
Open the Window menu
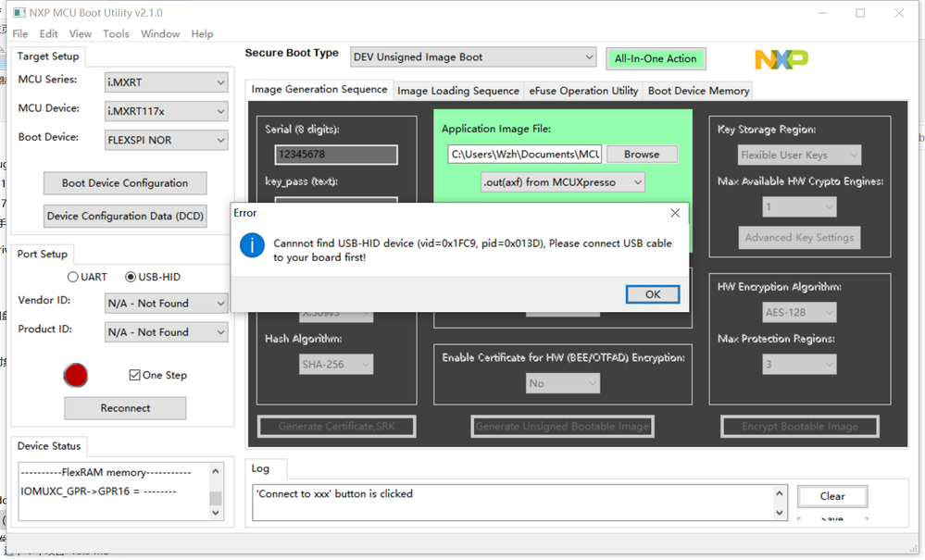(x=160, y=33)
